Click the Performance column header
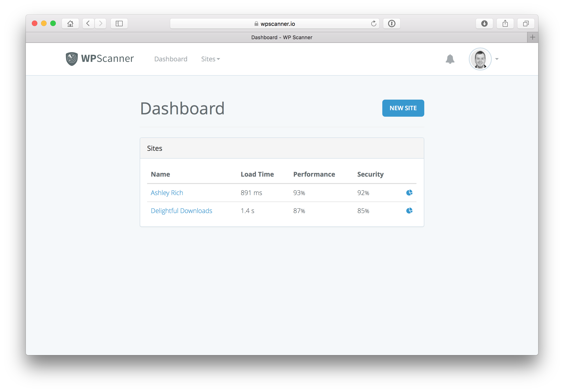Screen dimensions: 564x392 [x=314, y=174]
